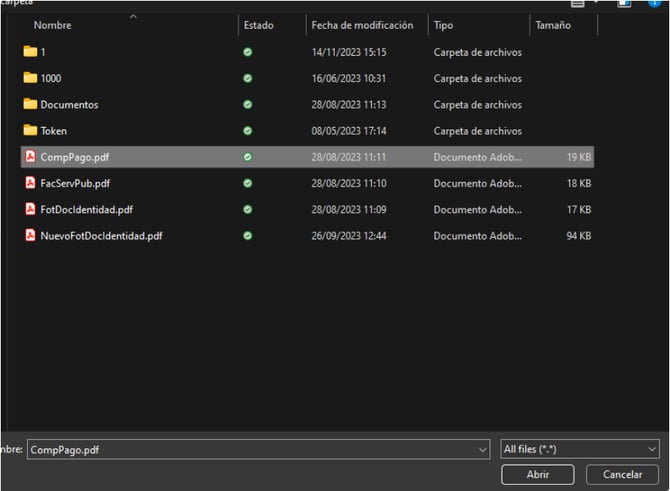The image size is (670, 491).
Task: Expand the file name history dropdown arrow
Action: 482,450
